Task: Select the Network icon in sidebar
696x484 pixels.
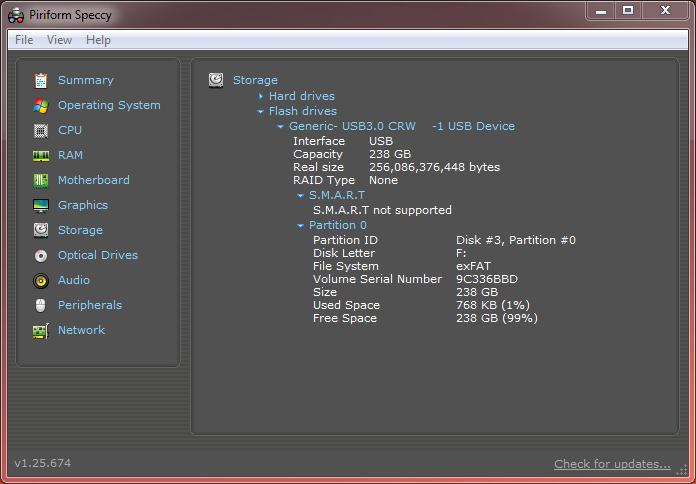Action: (41, 331)
